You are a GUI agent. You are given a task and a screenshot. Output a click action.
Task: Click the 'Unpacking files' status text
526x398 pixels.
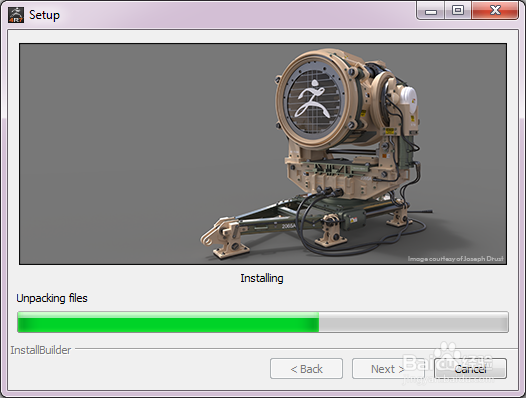tap(52, 298)
